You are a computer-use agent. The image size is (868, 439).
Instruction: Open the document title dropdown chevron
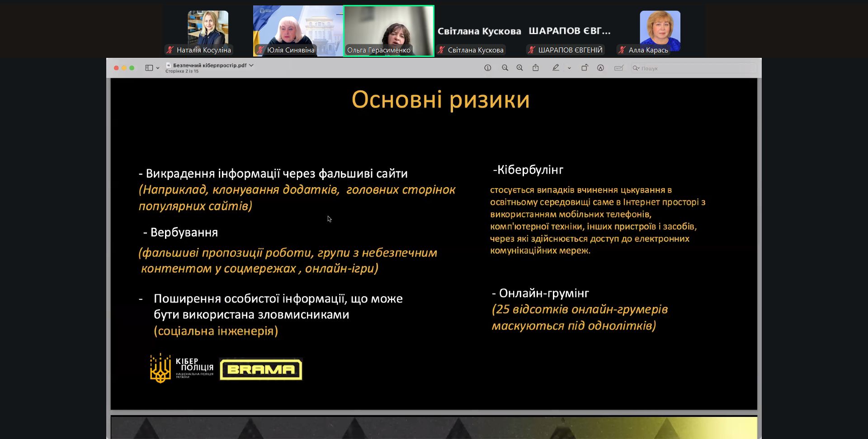tap(251, 65)
